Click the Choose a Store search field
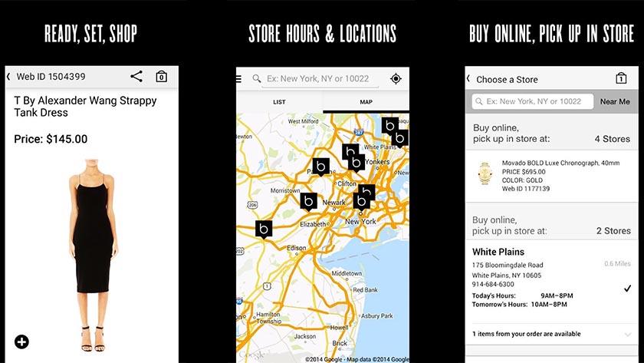Screen dimensions: 644x363 click(x=533, y=101)
